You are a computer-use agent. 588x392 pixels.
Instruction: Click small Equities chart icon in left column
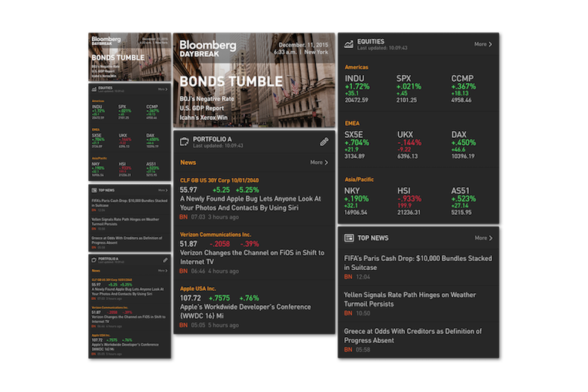pos(94,89)
